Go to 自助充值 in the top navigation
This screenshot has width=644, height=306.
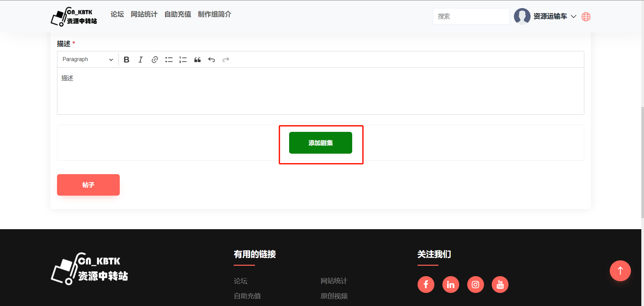pyautogui.click(x=177, y=14)
